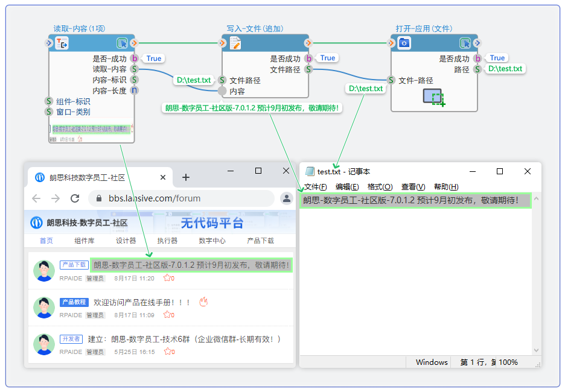Screen dimensions: 565x392
Task: Open a new browser tab
Action: [186, 177]
